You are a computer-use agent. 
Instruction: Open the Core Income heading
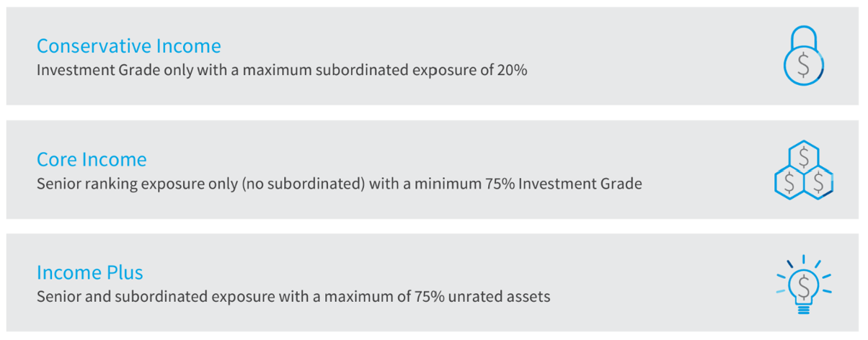coord(92,159)
